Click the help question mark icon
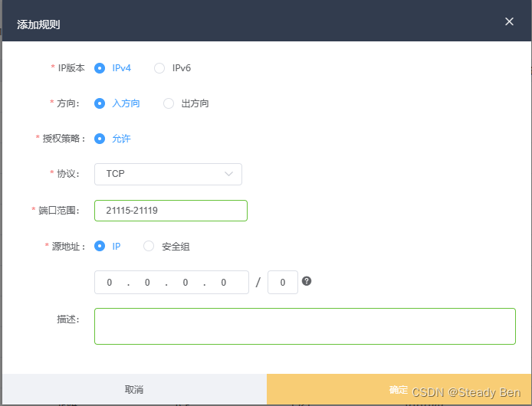The height and width of the screenshot is (406, 532). click(x=307, y=281)
